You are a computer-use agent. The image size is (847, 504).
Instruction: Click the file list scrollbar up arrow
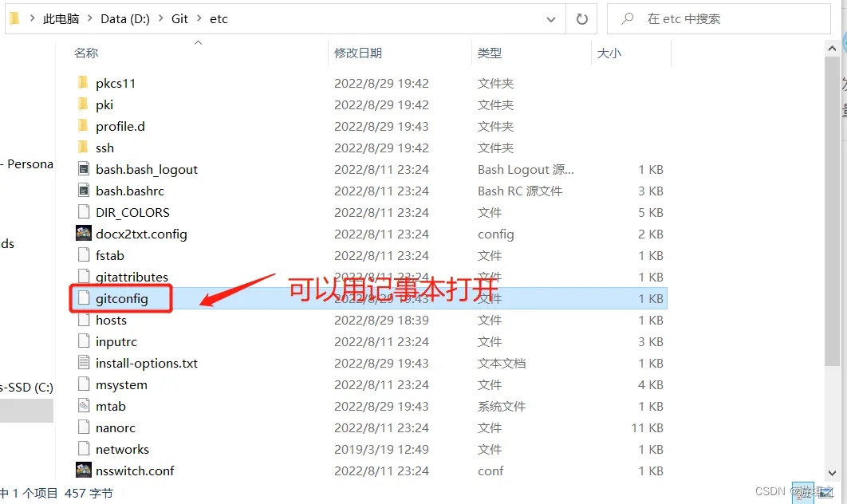click(832, 49)
